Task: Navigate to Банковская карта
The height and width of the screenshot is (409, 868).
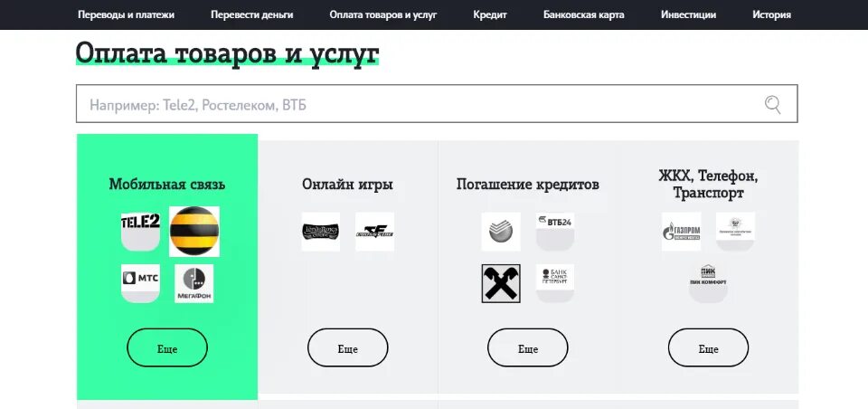Action: 584,15
